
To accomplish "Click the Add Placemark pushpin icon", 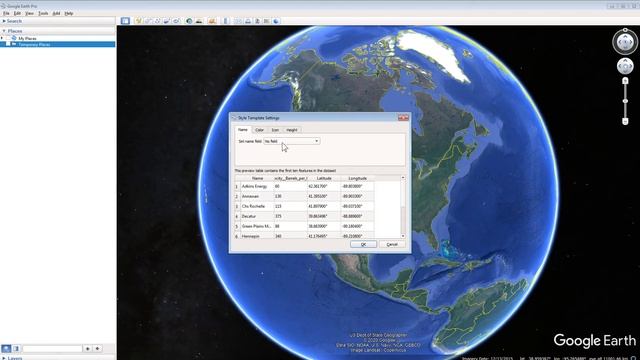I will (x=138, y=21).
